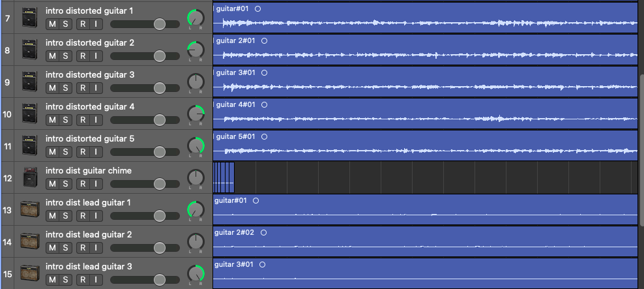Screen dimensions: 644x289
Task: Click loop circle on guitar 2#02 region
Action: click(264, 233)
